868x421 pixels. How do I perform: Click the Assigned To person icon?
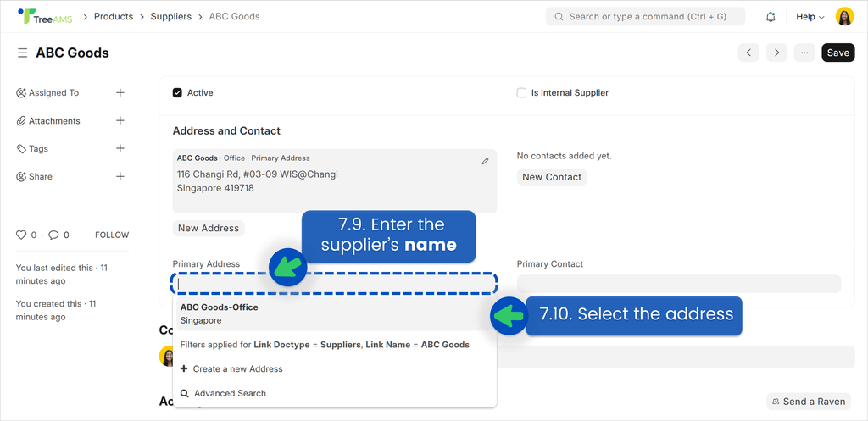(x=21, y=93)
